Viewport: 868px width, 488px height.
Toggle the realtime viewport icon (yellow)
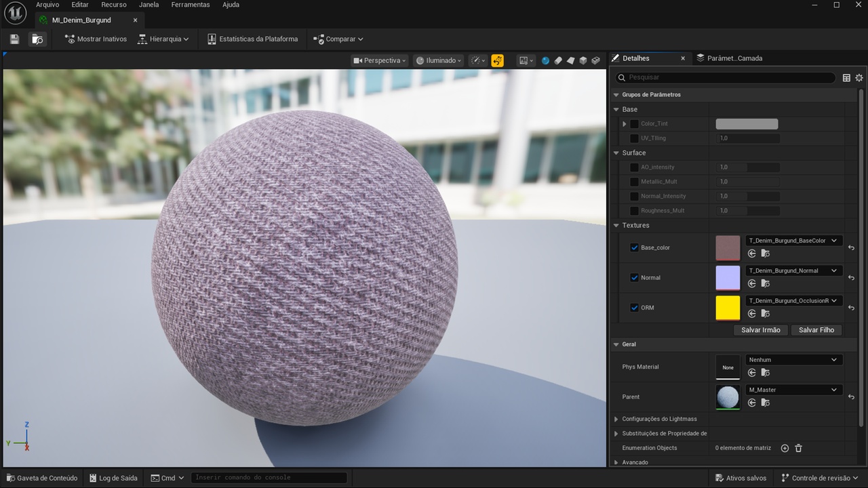498,60
